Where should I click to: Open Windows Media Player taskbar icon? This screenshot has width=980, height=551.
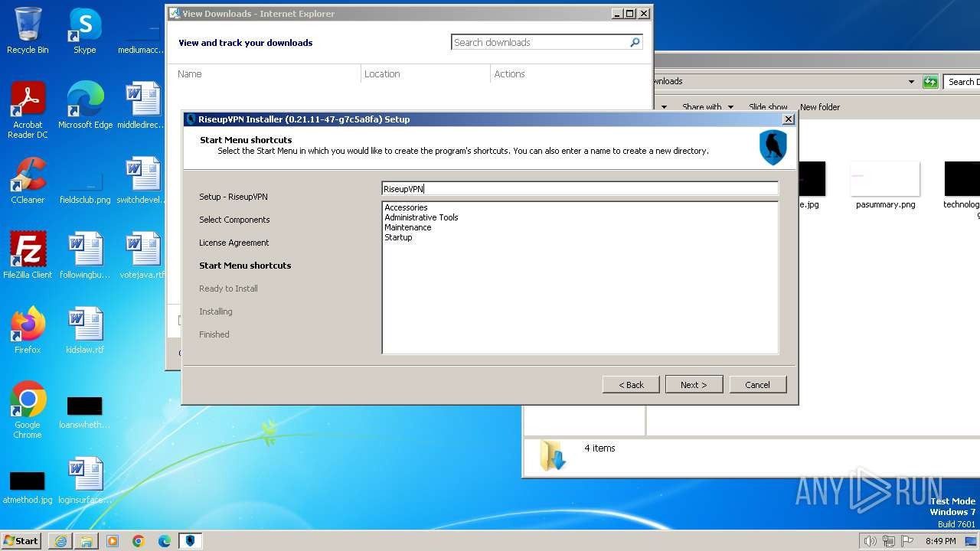tap(113, 541)
